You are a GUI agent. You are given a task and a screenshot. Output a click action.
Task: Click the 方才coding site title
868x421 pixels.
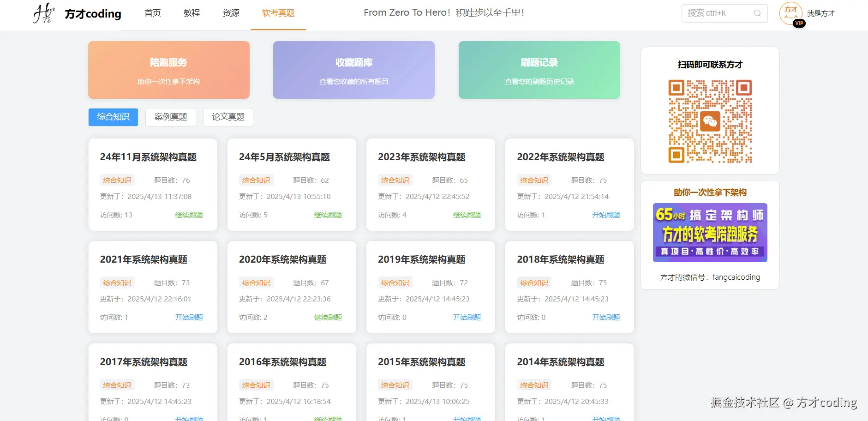click(93, 14)
